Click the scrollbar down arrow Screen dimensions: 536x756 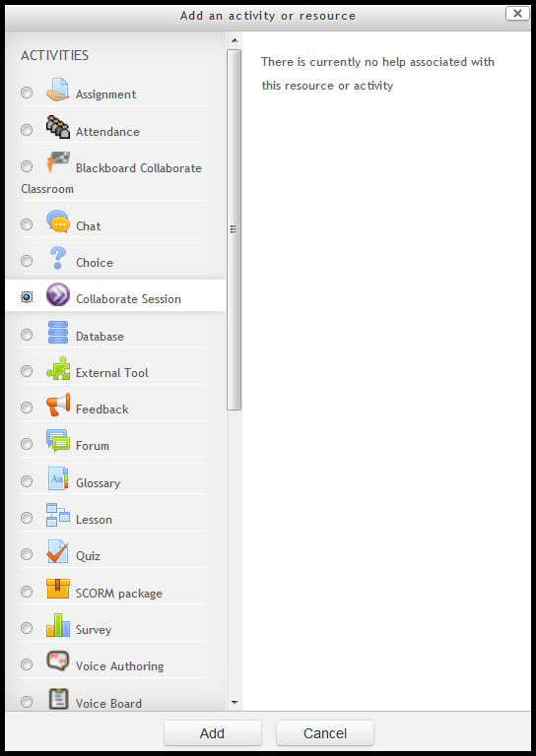coord(234,703)
